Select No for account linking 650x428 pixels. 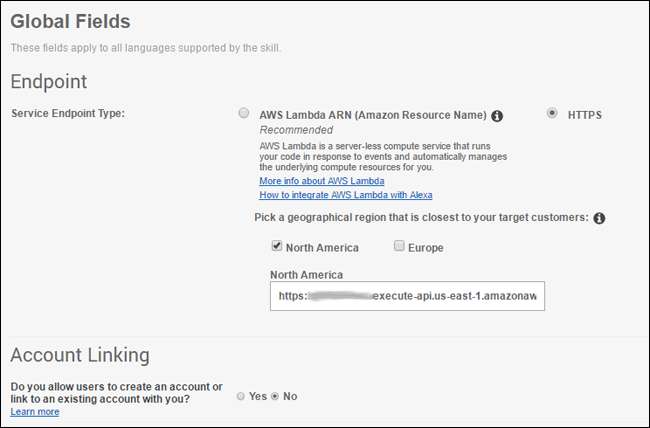click(276, 396)
